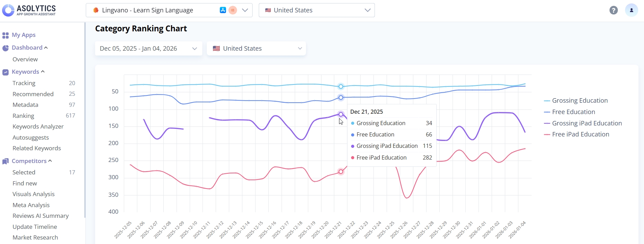Click the My Apps grid icon
644x244 pixels.
pos(6,35)
